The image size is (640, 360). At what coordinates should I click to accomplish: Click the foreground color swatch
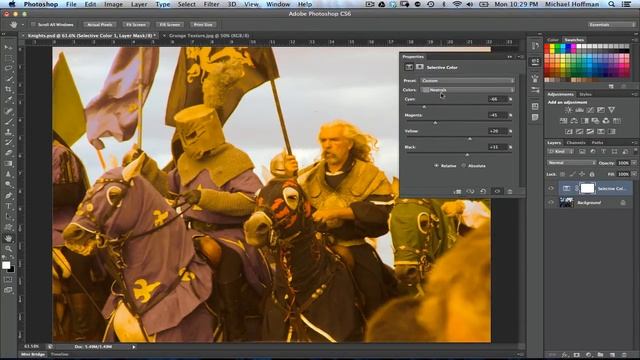(6, 265)
